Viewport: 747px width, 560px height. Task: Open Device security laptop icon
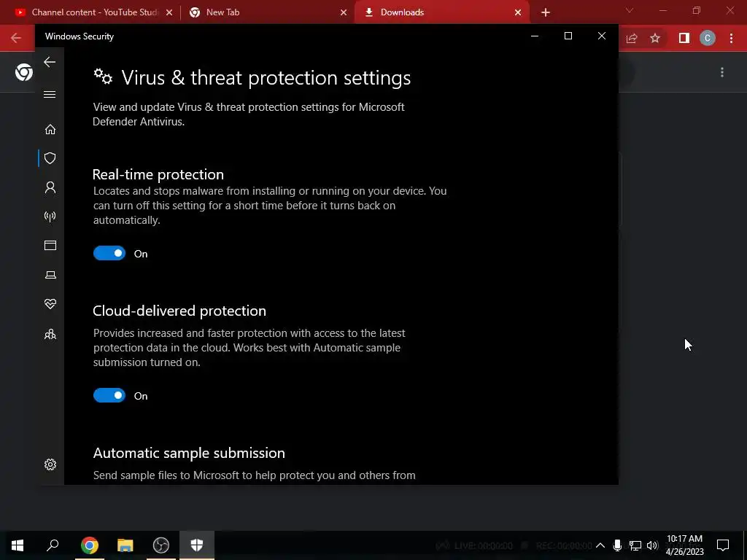[x=50, y=275]
